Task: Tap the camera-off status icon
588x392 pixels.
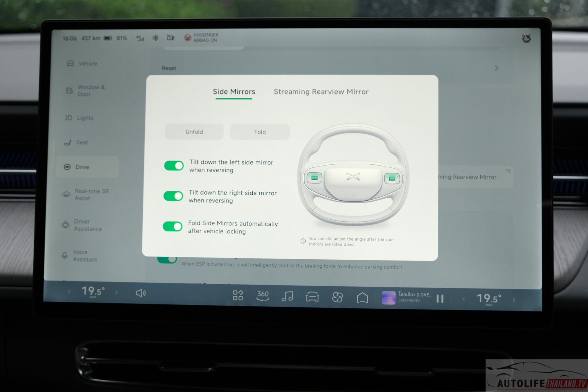Action: coord(171,38)
